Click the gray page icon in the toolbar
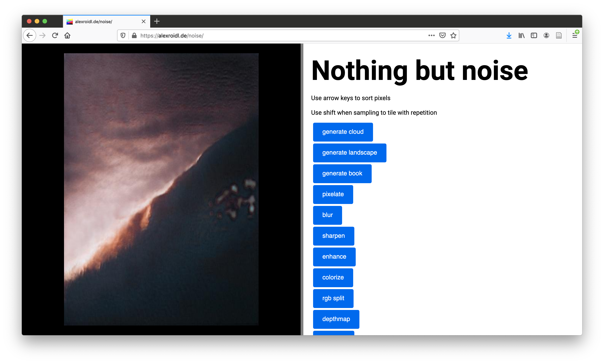The image size is (604, 364). [559, 36]
